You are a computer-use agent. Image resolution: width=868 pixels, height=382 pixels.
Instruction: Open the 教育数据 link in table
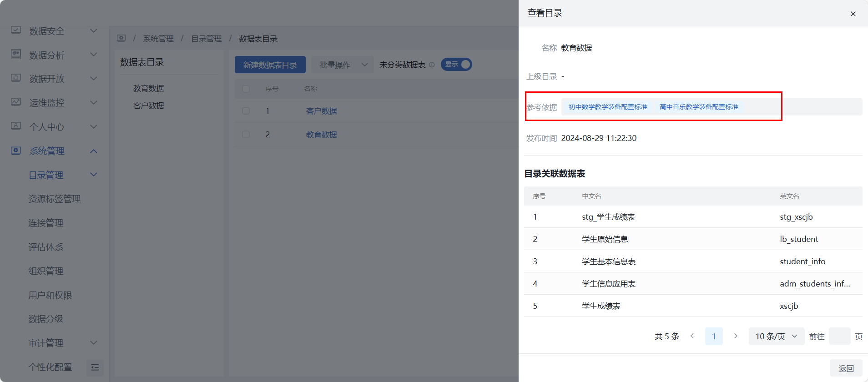pyautogui.click(x=322, y=135)
